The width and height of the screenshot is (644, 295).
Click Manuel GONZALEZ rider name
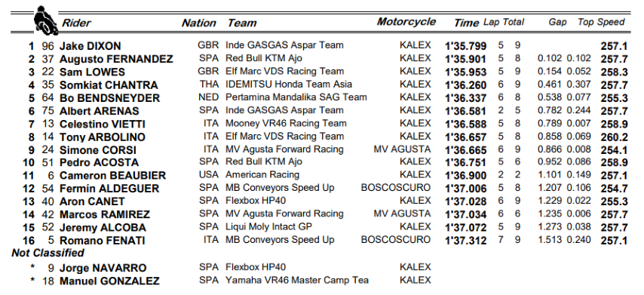pyautogui.click(x=109, y=281)
